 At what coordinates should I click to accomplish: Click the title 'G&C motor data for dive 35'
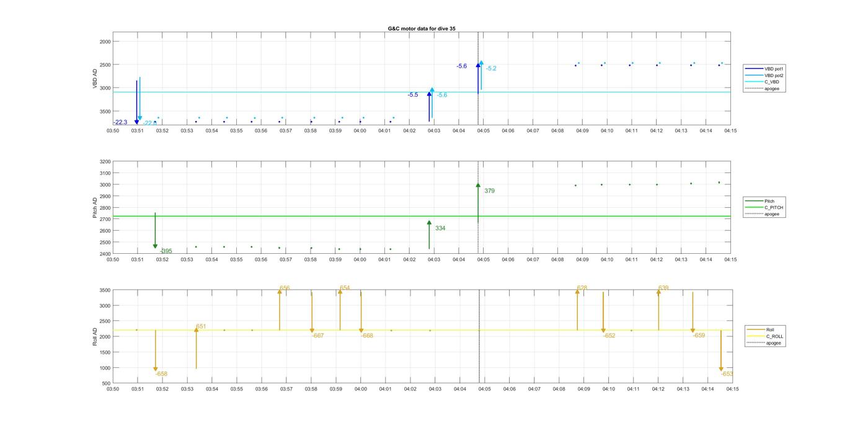pyautogui.click(x=422, y=29)
